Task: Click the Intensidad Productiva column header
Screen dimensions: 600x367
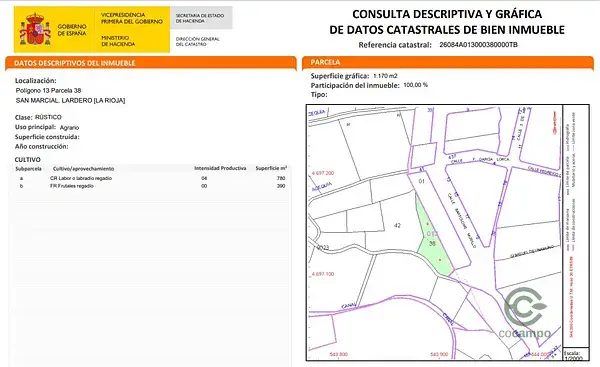Action: coord(220,168)
